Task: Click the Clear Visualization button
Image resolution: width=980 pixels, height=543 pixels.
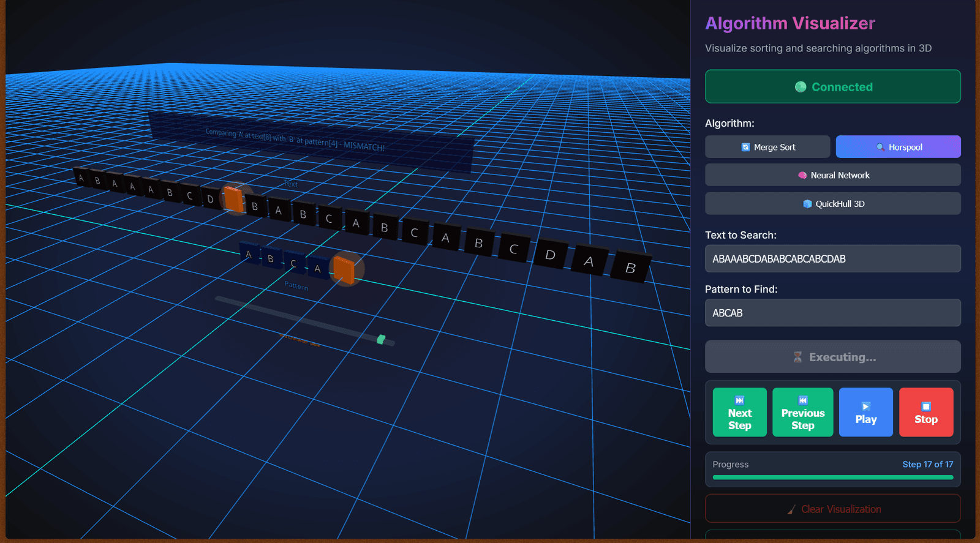Action: pyautogui.click(x=833, y=509)
